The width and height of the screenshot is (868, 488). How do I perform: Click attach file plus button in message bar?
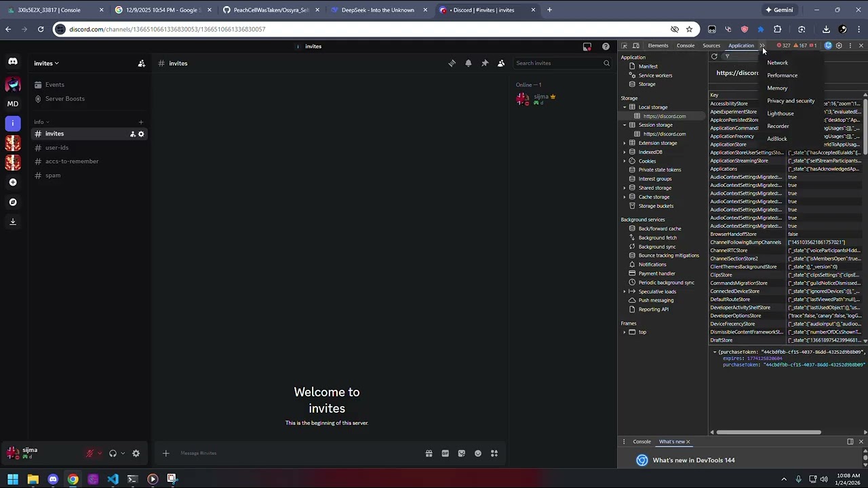coord(165,453)
